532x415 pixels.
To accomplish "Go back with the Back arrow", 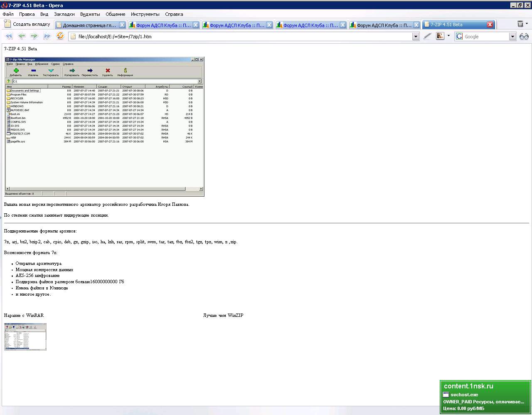I will [x=22, y=36].
